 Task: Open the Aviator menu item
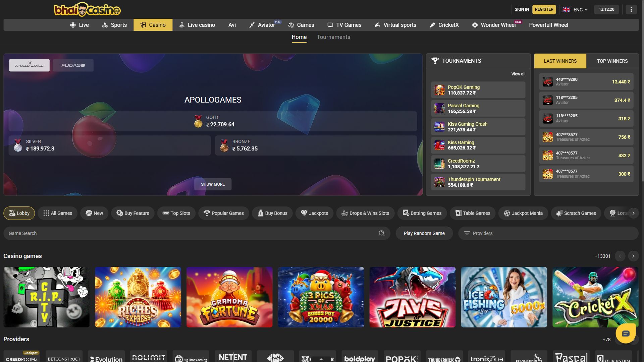point(262,25)
